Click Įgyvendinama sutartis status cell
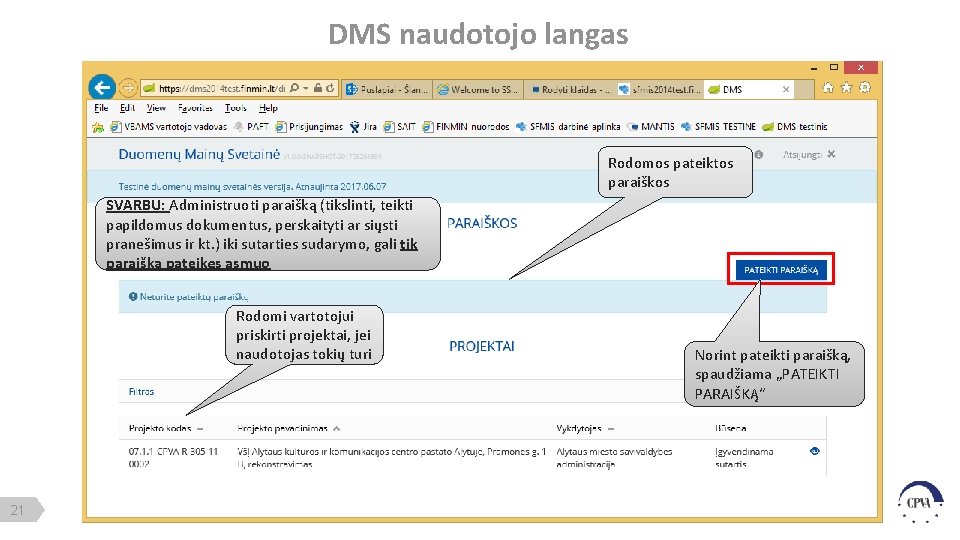This screenshot has width=960, height=540. [744, 457]
